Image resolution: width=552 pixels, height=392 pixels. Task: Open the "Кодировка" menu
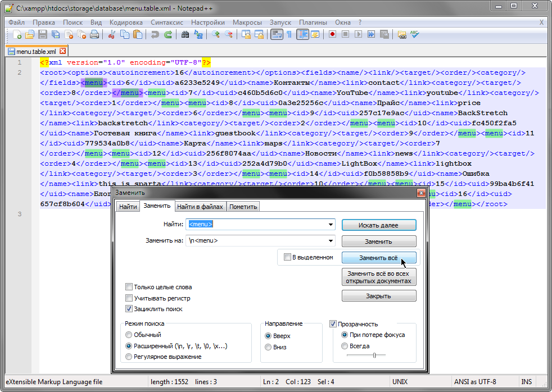click(126, 22)
